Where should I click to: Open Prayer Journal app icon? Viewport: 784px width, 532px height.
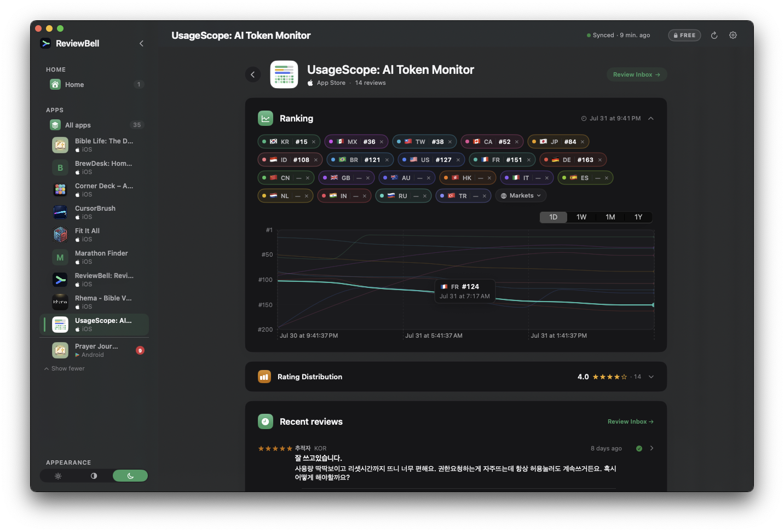coord(60,350)
